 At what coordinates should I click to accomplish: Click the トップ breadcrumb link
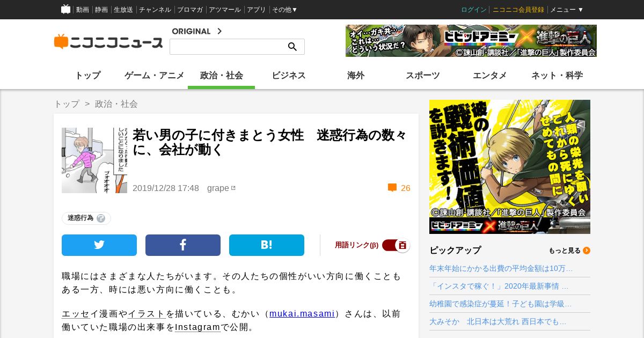click(67, 104)
